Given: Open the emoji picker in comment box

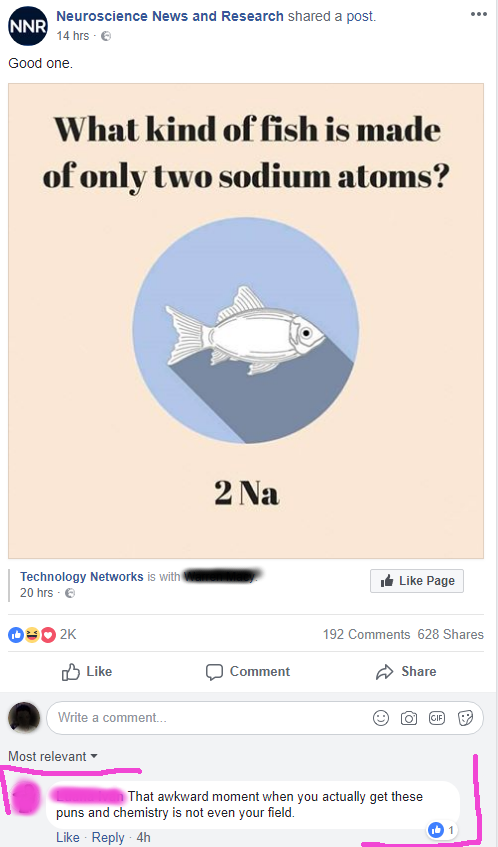Looking at the screenshot, I should click(381, 717).
